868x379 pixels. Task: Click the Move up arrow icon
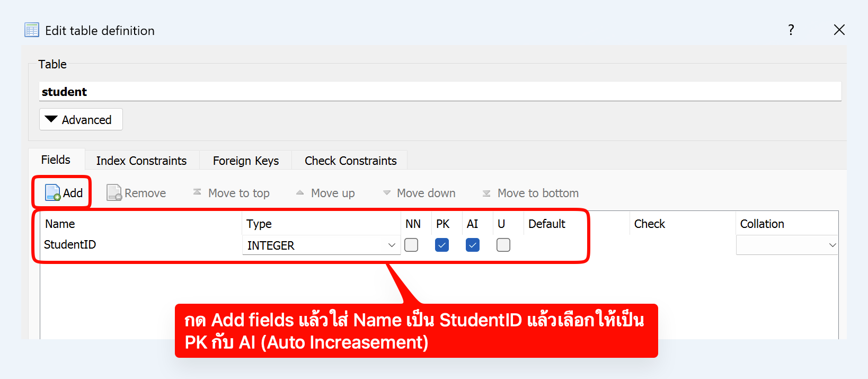click(300, 193)
